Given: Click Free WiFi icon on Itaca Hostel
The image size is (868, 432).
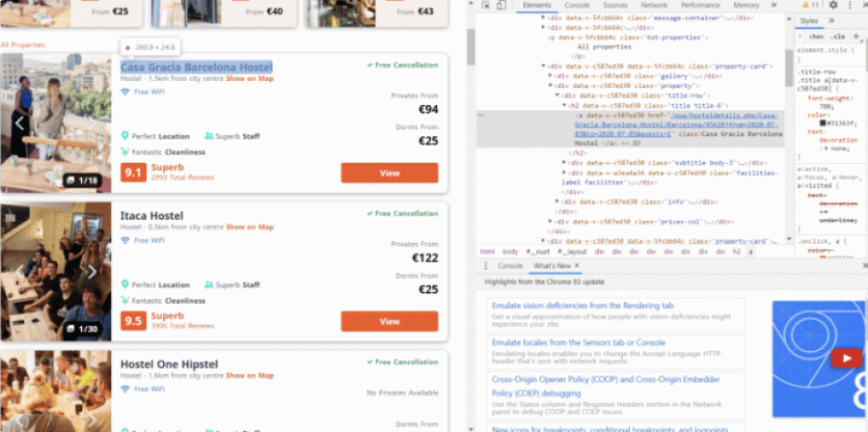Looking at the screenshot, I should pos(125,241).
